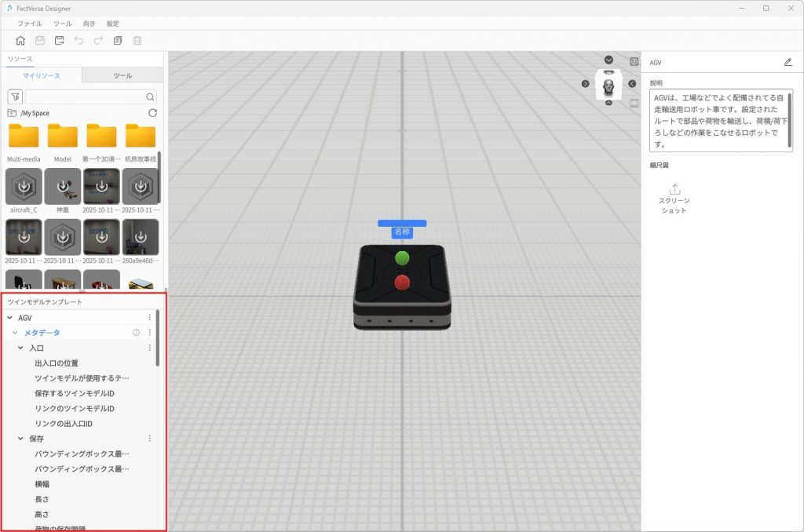Click the info icon next to メタデータ
Viewport: 804px width, 532px height.
136,333
